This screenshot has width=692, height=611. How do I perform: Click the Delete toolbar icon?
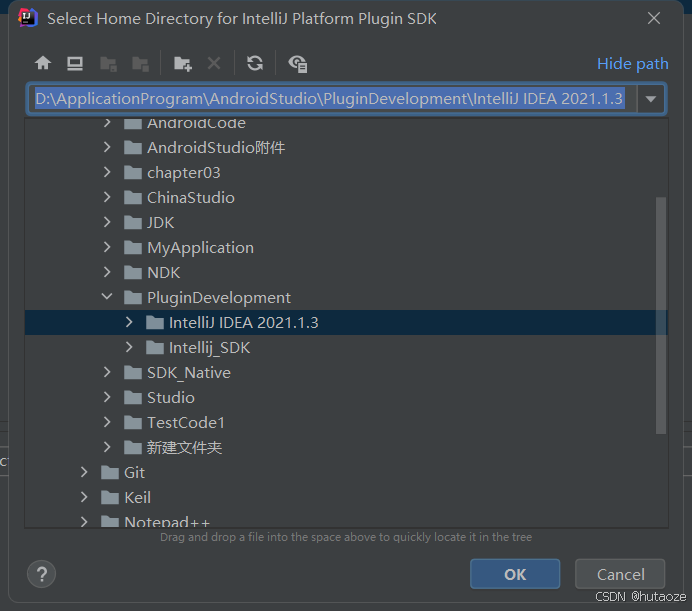(x=214, y=64)
